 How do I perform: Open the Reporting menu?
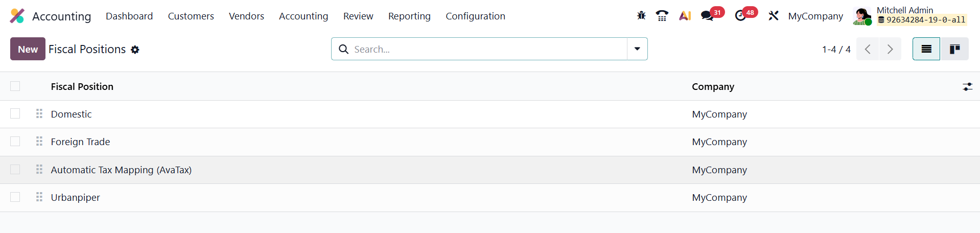[409, 16]
